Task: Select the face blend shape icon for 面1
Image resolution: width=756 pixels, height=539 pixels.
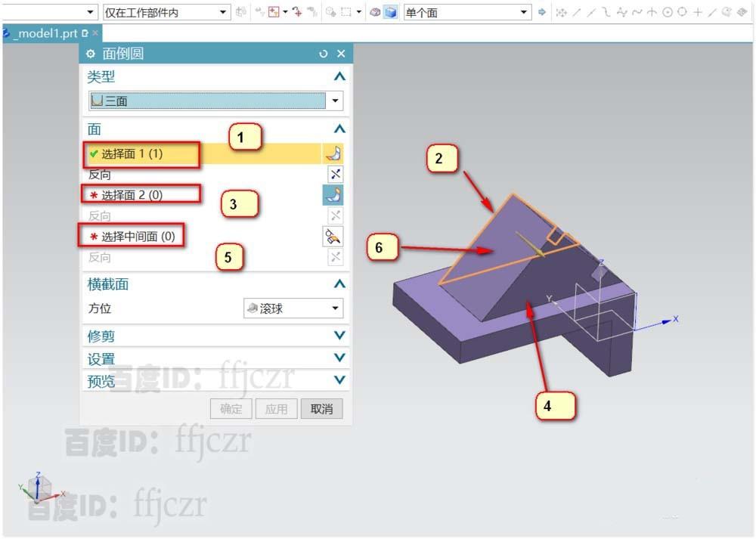Action: pos(333,153)
